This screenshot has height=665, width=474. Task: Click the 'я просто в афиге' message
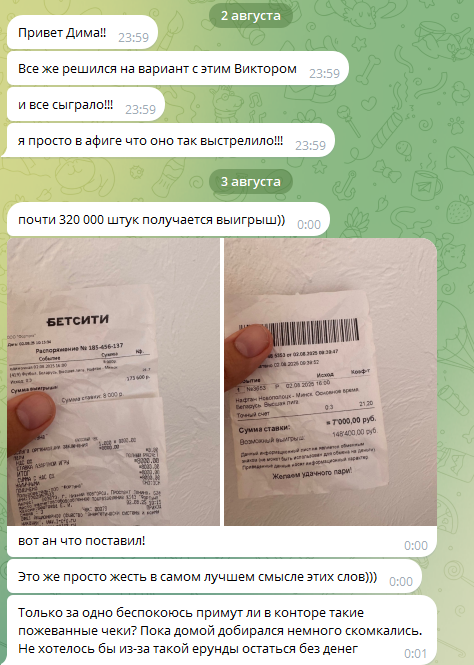pyautogui.click(x=171, y=141)
